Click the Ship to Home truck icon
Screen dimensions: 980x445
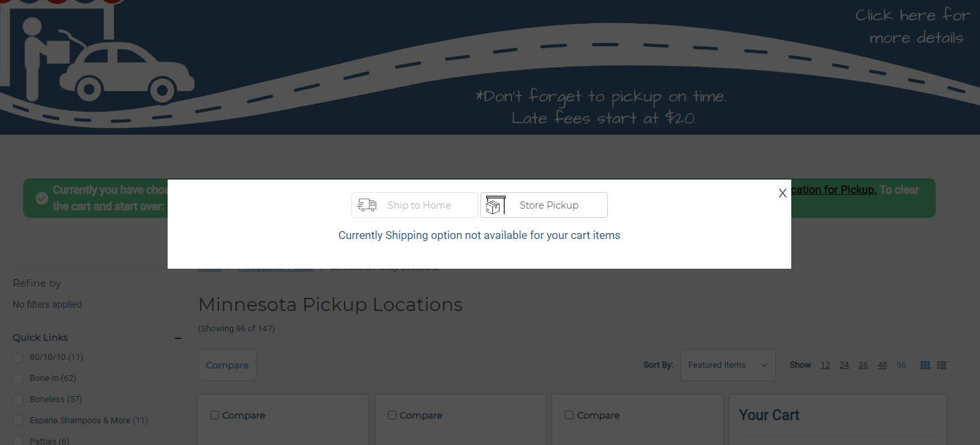click(367, 205)
